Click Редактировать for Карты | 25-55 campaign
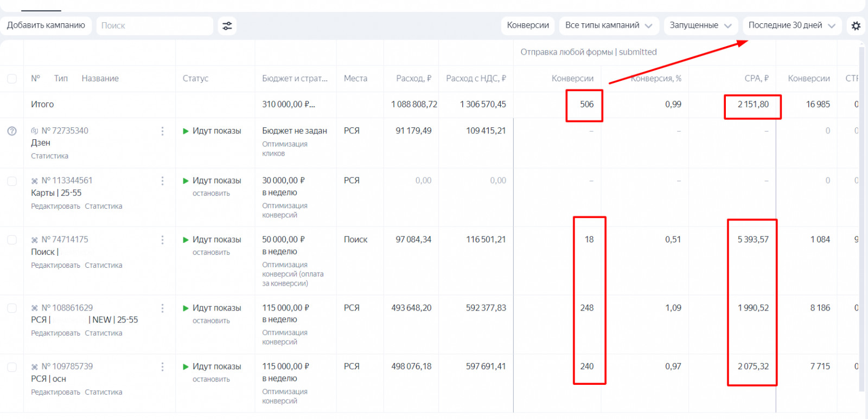 (x=55, y=207)
